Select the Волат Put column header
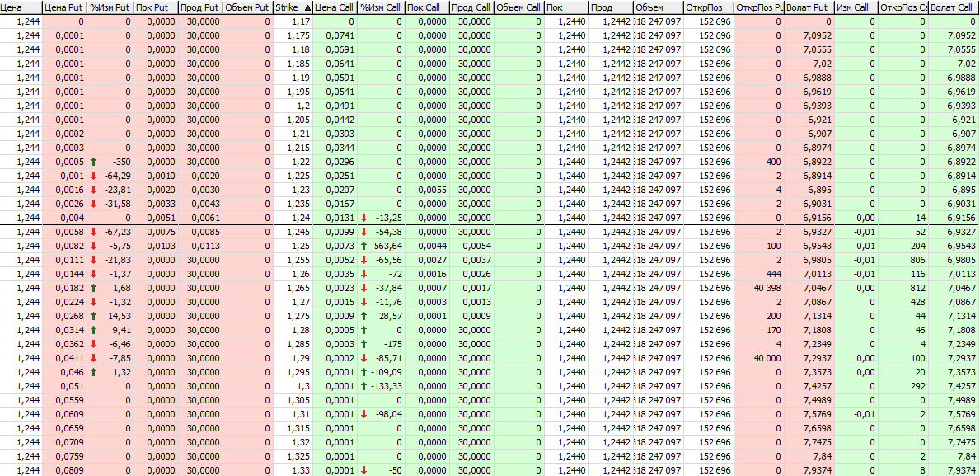 (x=809, y=8)
